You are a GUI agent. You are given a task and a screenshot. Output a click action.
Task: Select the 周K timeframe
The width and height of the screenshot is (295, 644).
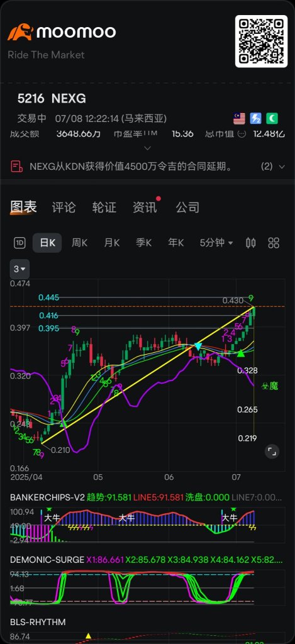(79, 243)
